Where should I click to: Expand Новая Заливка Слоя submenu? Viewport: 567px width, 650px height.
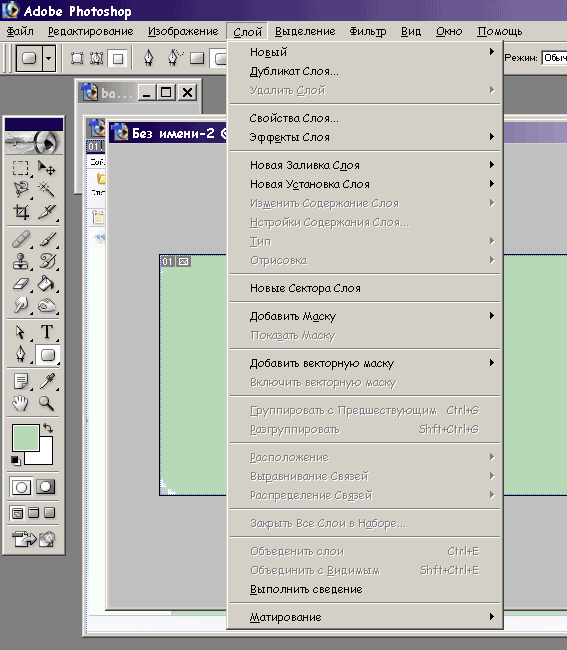tap(365, 165)
